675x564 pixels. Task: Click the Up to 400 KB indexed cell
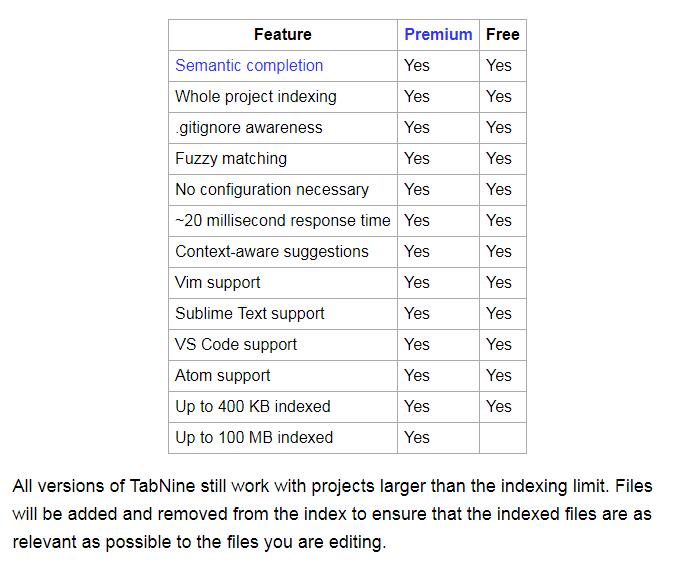(253, 407)
